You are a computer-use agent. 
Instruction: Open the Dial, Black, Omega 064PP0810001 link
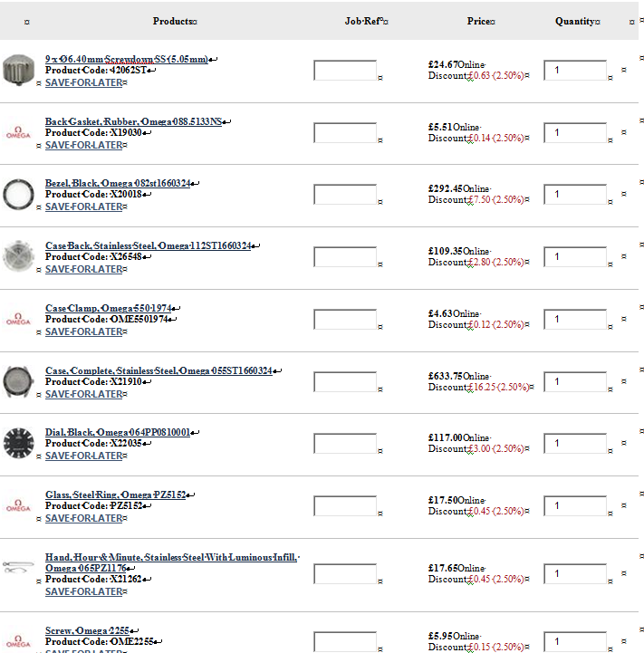(x=118, y=432)
